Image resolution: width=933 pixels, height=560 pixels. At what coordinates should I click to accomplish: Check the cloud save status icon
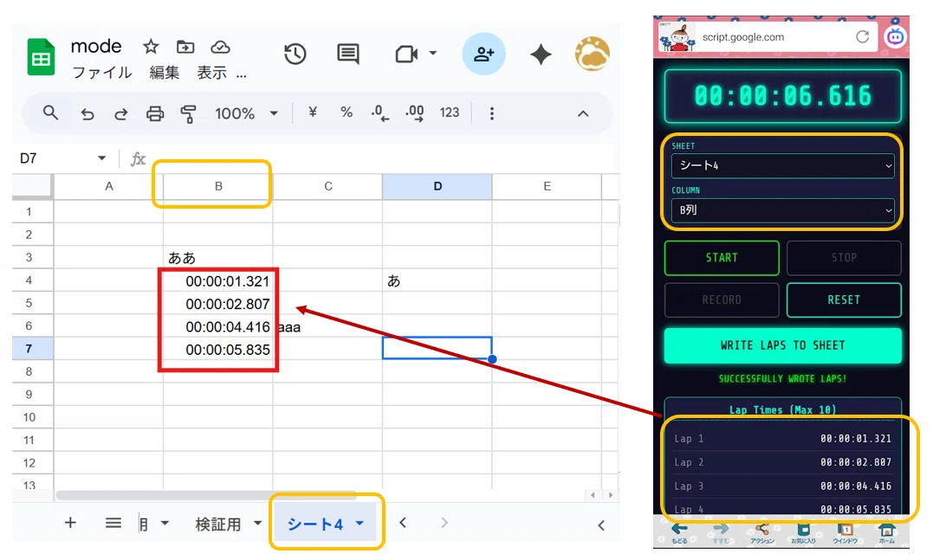(x=220, y=47)
